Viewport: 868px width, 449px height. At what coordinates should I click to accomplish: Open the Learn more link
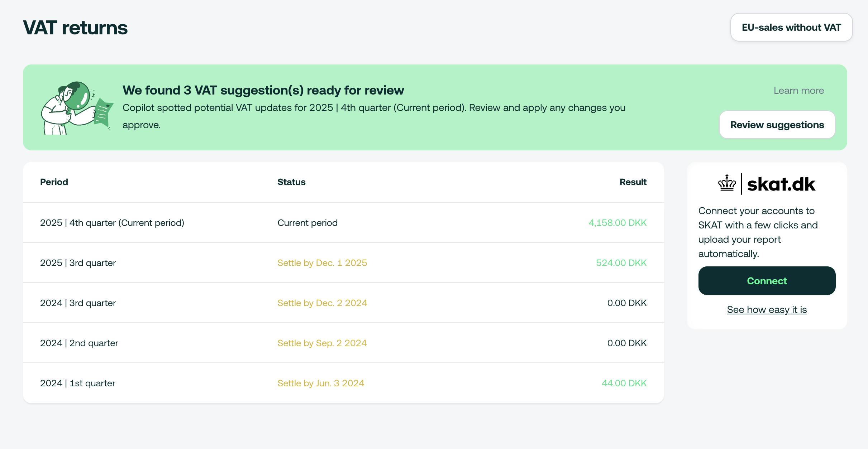coord(798,91)
